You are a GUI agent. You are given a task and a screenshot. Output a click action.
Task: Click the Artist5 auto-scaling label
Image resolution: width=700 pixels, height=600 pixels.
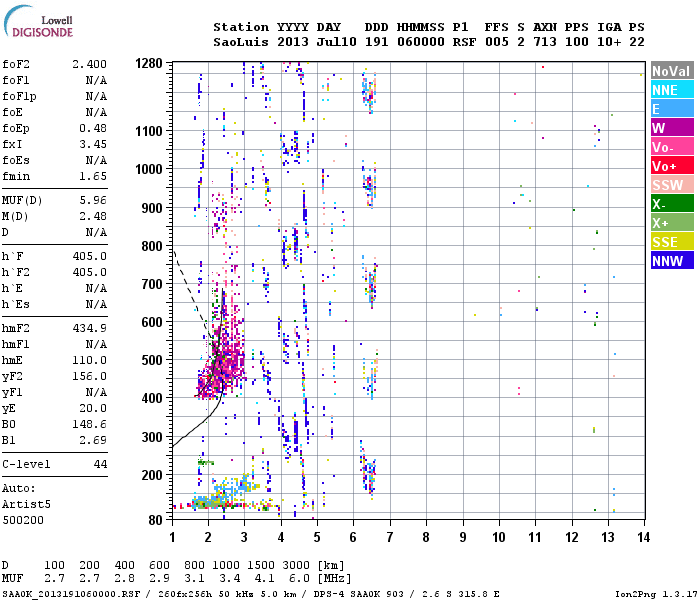[26, 504]
